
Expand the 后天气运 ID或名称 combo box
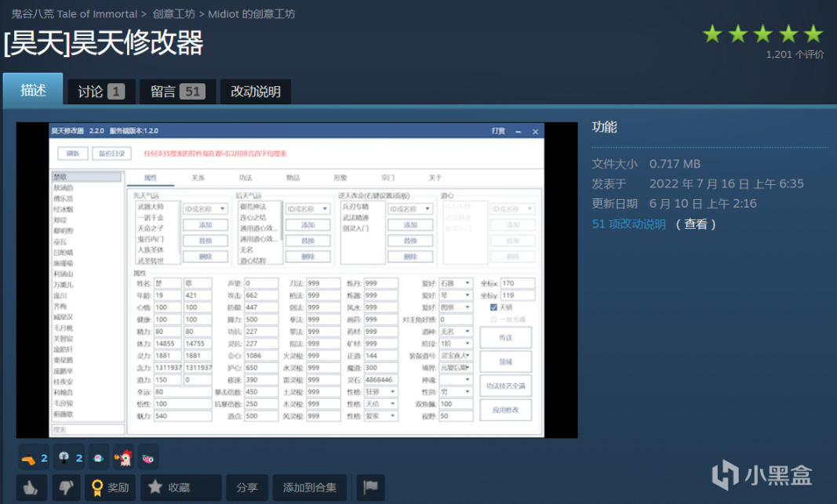[308, 209]
